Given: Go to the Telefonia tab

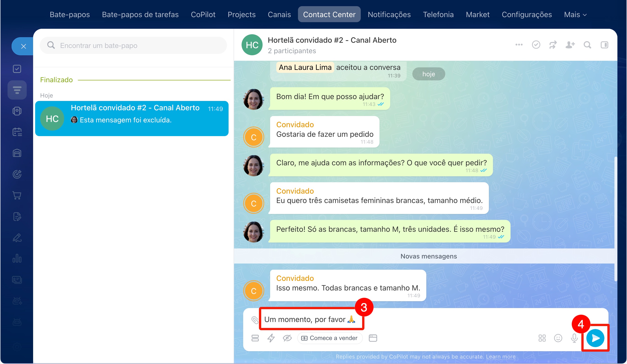Looking at the screenshot, I should [438, 14].
